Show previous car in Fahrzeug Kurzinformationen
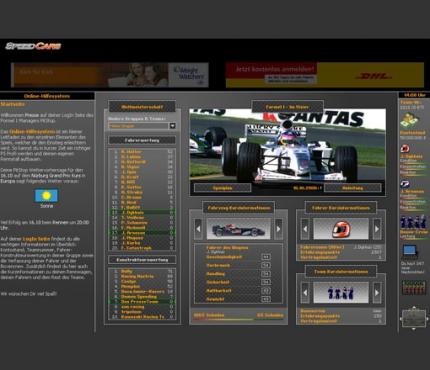This screenshot has width=430, height=370. pos(198,229)
